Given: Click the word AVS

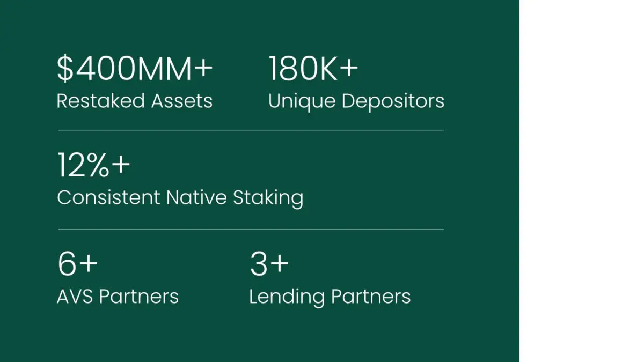Looking at the screenshot, I should [76, 296].
